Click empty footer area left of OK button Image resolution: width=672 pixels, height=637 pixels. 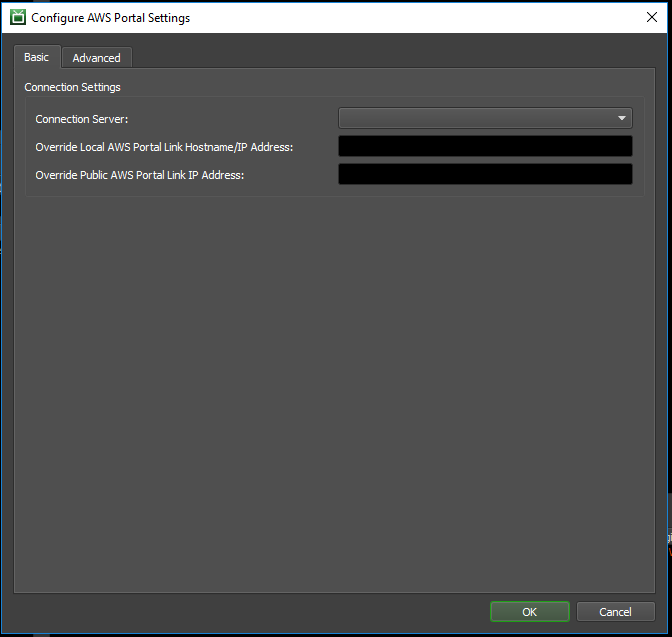point(250,611)
